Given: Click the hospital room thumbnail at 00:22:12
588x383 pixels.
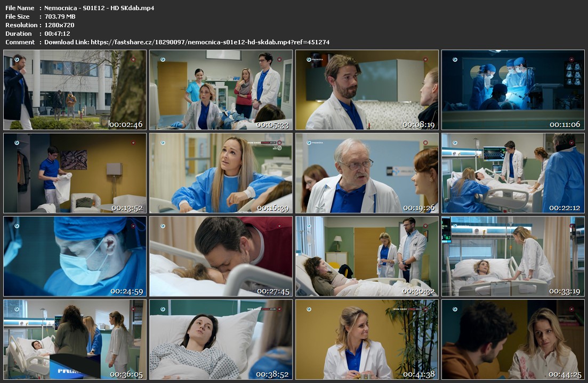Looking at the screenshot, I should [x=513, y=173].
